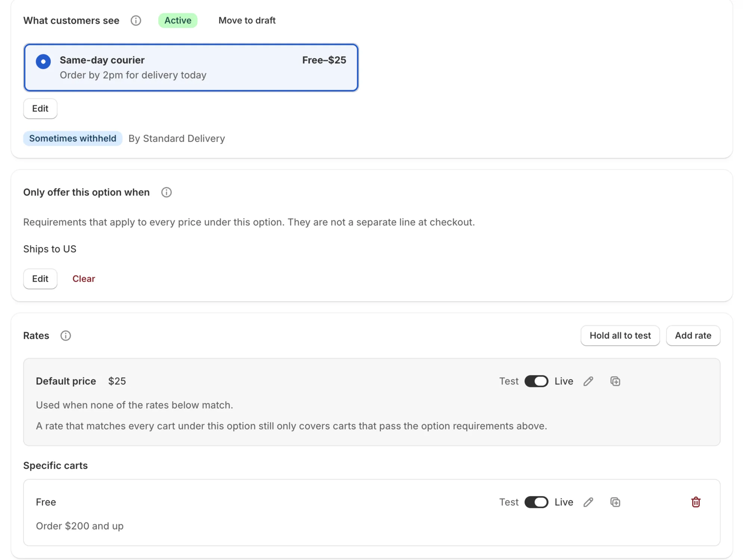Duplicate the Default price rate
This screenshot has height=560, width=743.
615,381
